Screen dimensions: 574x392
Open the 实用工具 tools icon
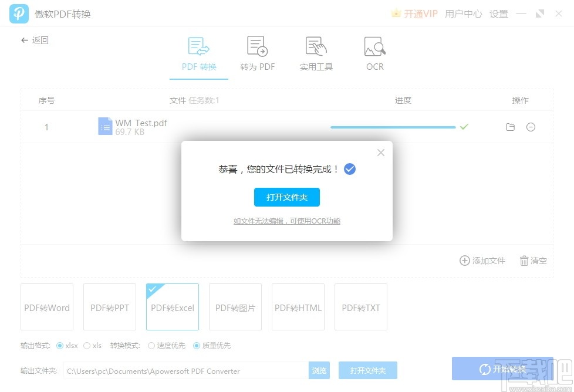[x=315, y=46]
